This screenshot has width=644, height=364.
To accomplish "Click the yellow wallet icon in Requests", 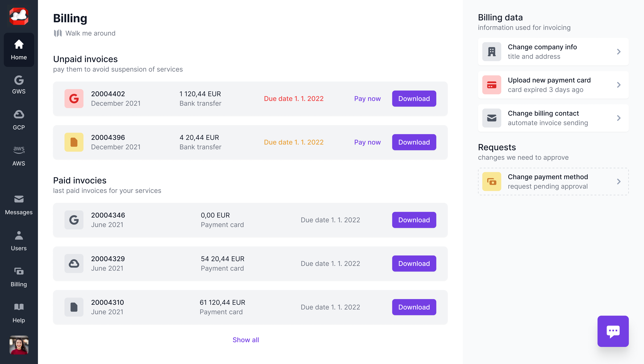I will click(491, 182).
